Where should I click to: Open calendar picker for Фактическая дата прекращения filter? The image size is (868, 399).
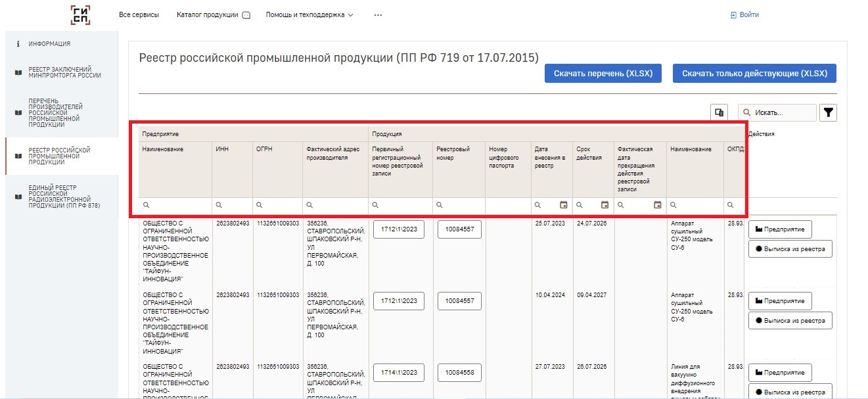pyautogui.click(x=658, y=205)
